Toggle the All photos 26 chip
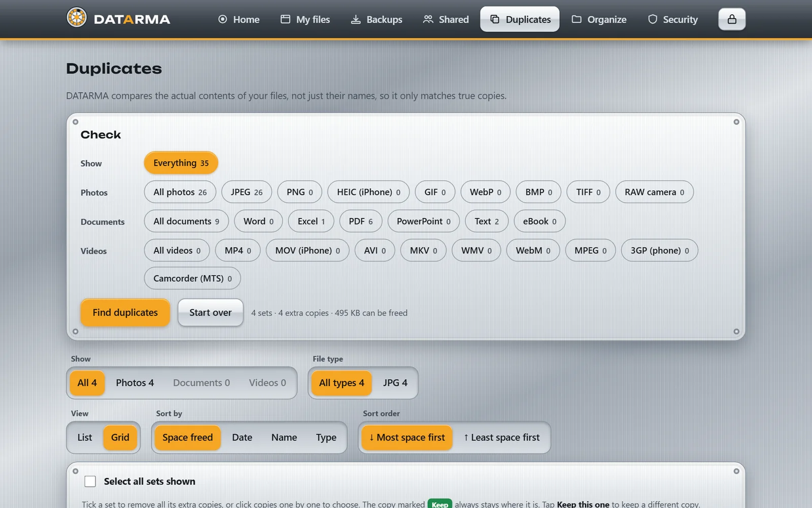The width and height of the screenshot is (812, 508). click(180, 192)
